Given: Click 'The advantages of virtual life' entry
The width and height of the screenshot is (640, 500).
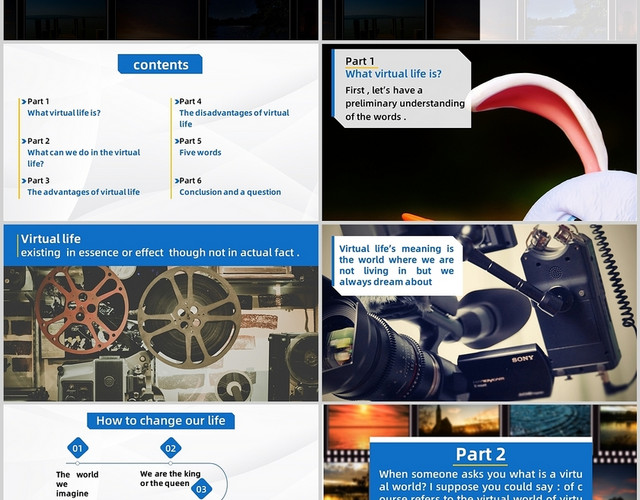Looking at the screenshot, I should coord(83,192).
